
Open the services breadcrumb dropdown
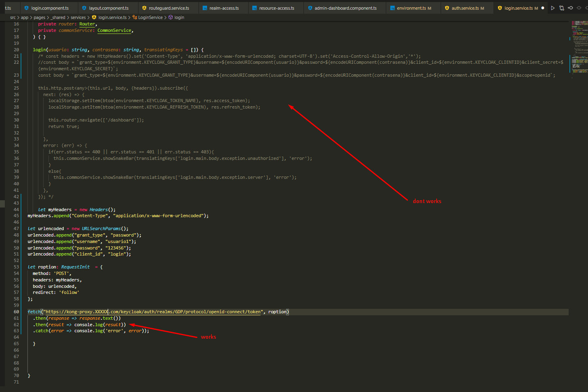(78, 17)
